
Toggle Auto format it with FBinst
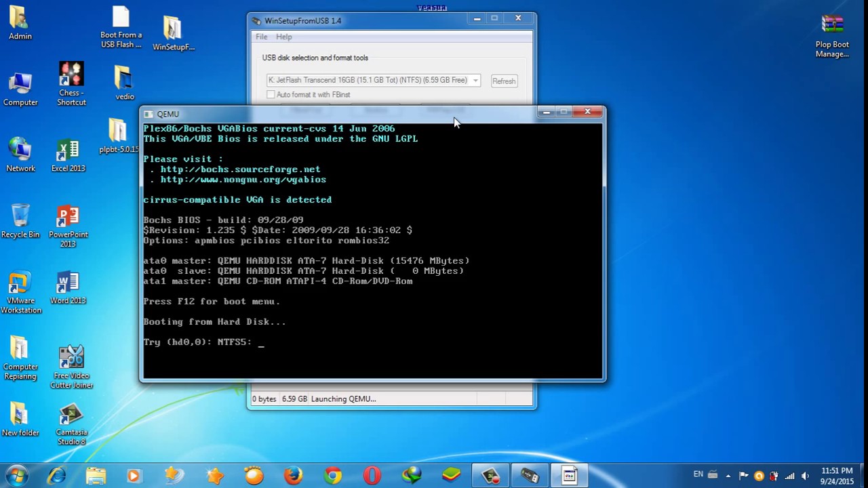tap(271, 95)
